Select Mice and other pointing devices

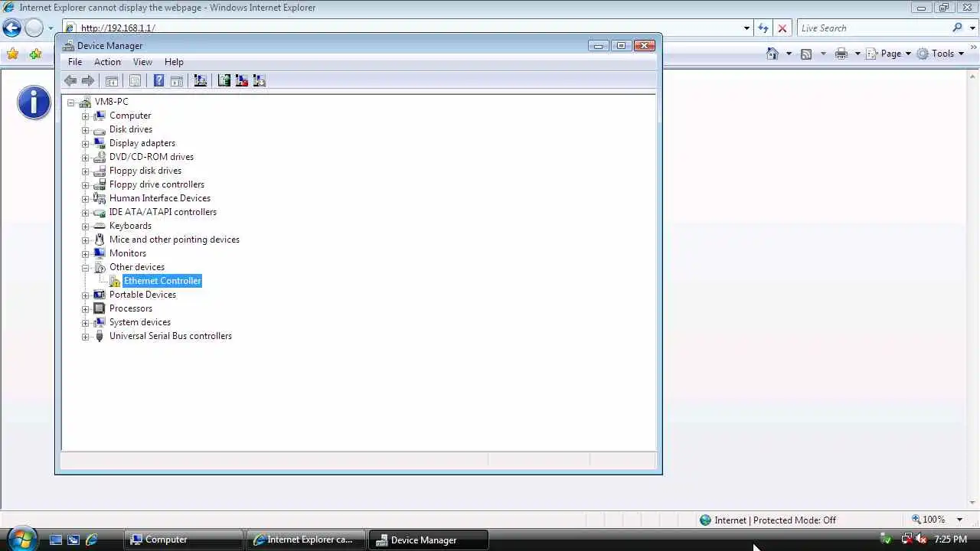[175, 240]
